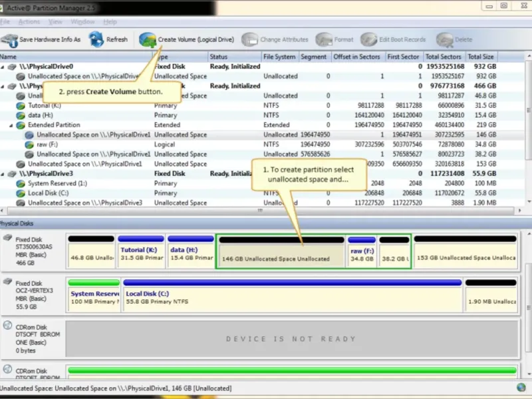
Task: Select the 46.8 GB unallocated block in the disk map
Action: click(91, 251)
